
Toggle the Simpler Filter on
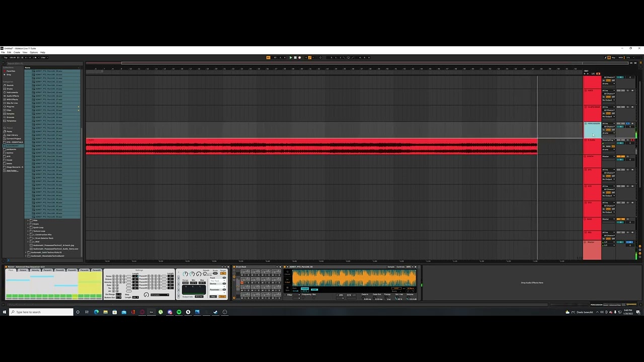(285, 295)
